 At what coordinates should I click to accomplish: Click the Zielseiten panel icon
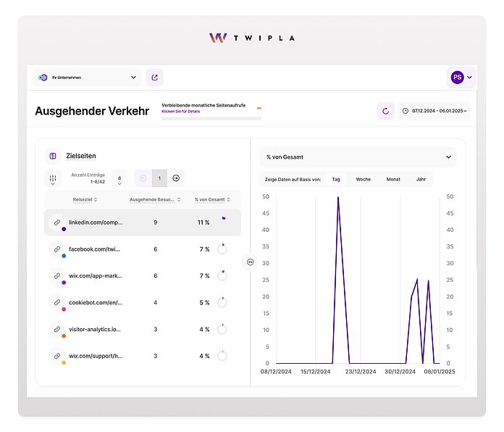point(53,156)
